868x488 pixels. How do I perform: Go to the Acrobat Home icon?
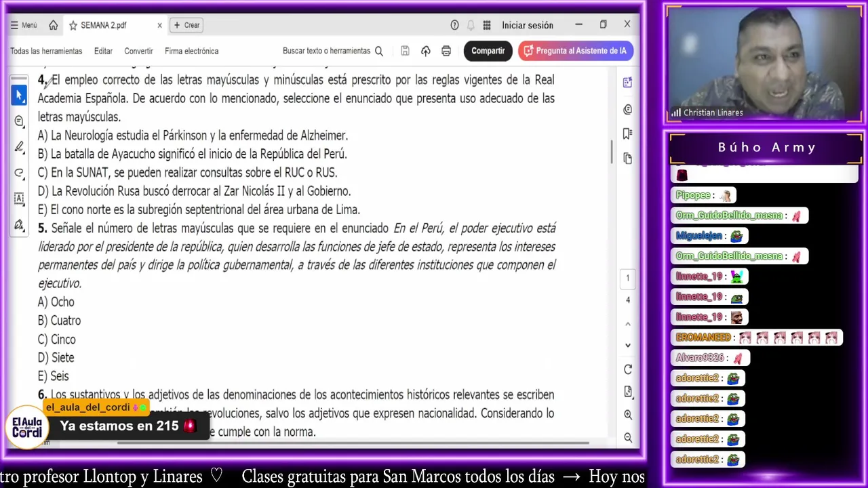pyautogui.click(x=54, y=25)
